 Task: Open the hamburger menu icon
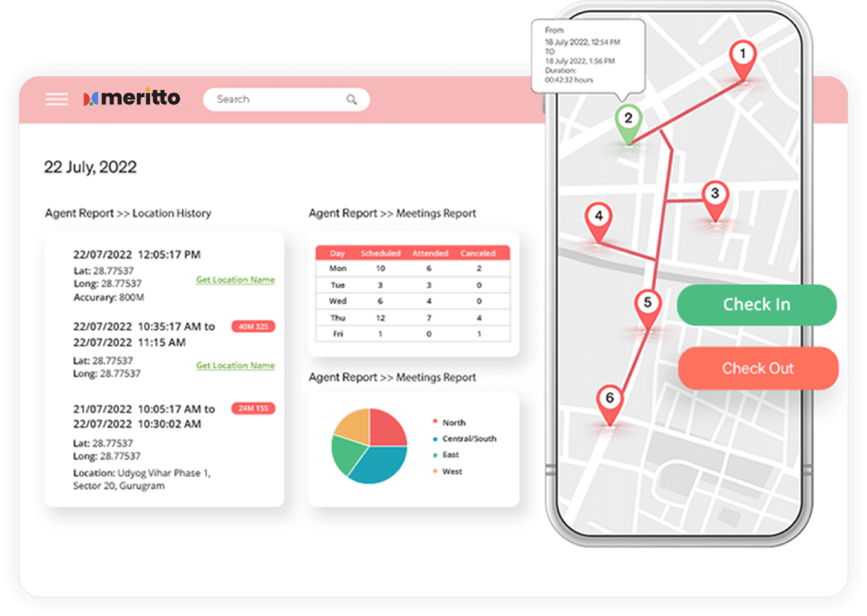(56, 99)
